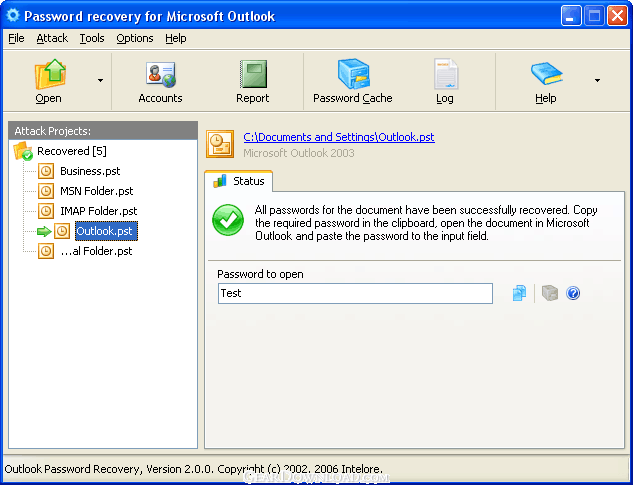This screenshot has width=633, height=485.
Task: Click the blue question mark help icon
Action: tap(573, 293)
